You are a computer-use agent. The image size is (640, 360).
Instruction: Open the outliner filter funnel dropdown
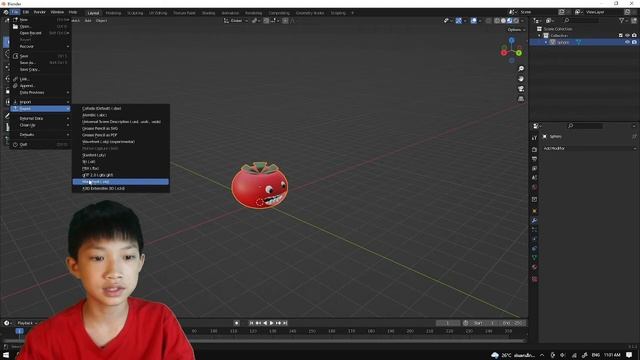[624, 20]
